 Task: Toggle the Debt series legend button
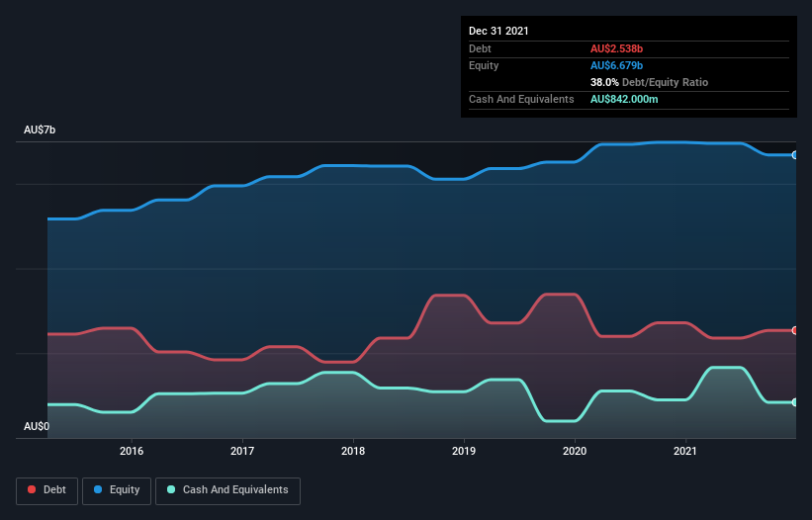46,490
